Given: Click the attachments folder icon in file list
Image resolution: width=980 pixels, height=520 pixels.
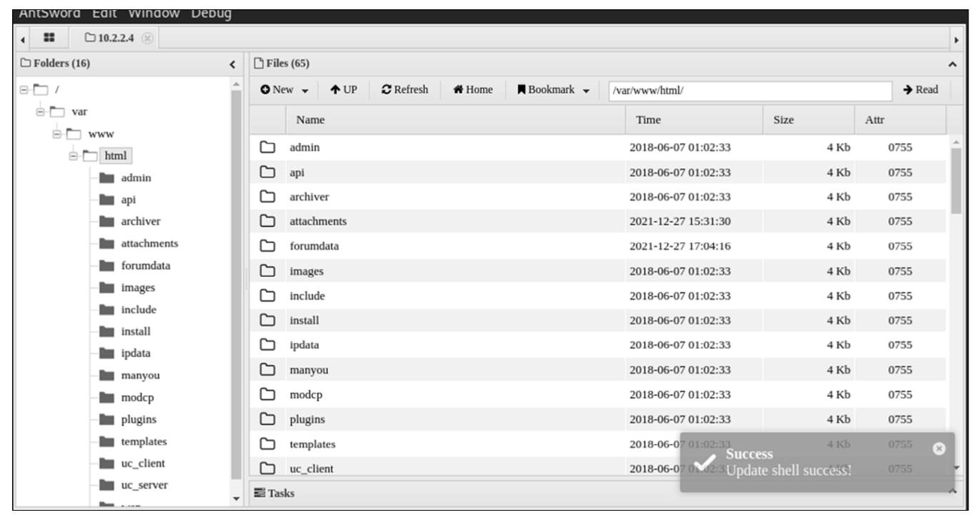Looking at the screenshot, I should click(267, 222).
